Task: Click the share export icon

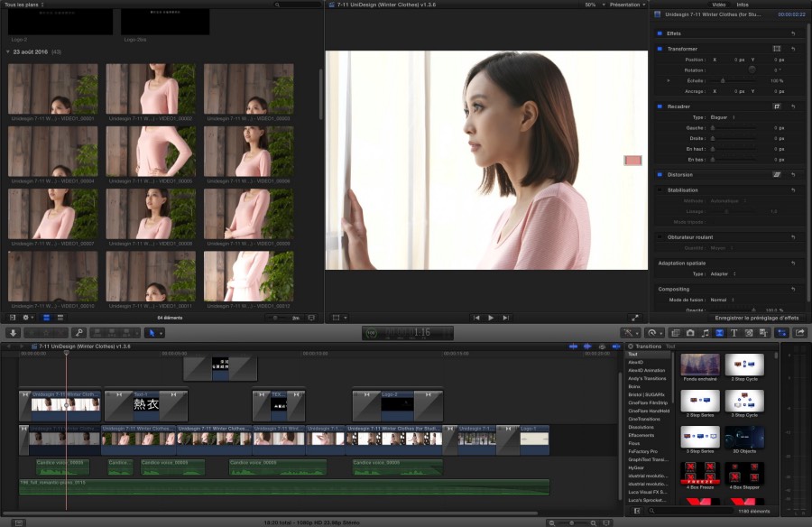Action: click(800, 333)
